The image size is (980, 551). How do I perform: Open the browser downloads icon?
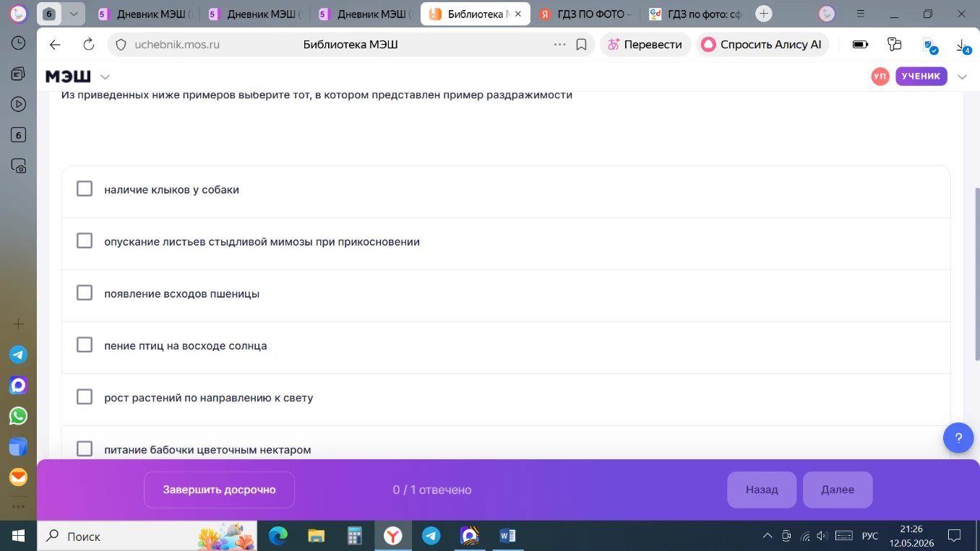963,45
